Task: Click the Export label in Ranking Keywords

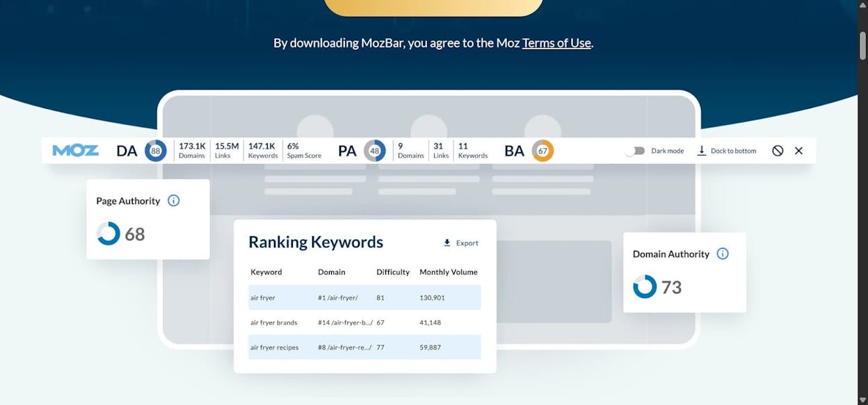Action: coord(467,243)
